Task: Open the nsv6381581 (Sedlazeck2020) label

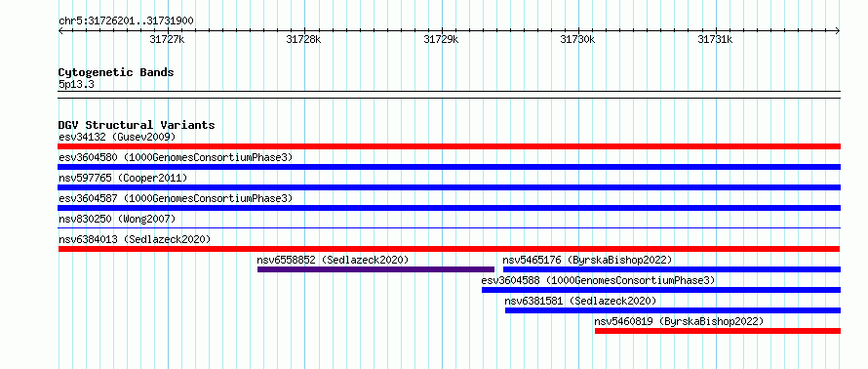Action: [580, 301]
